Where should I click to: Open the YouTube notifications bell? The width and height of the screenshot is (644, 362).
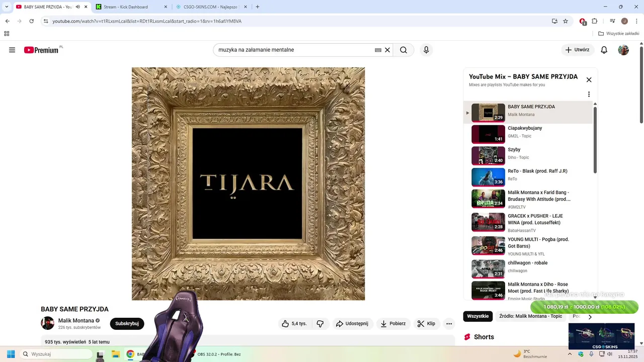click(x=604, y=50)
